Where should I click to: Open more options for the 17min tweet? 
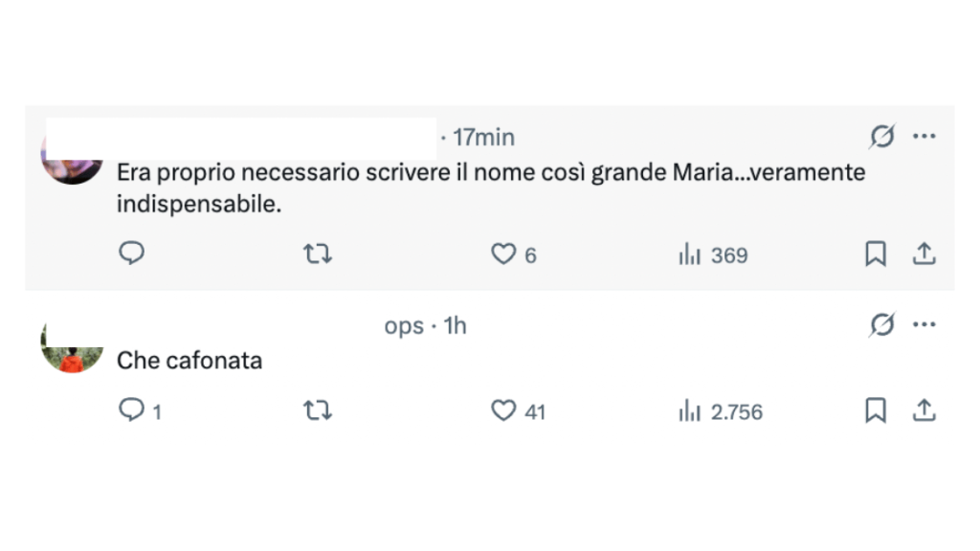pyautogui.click(x=924, y=137)
